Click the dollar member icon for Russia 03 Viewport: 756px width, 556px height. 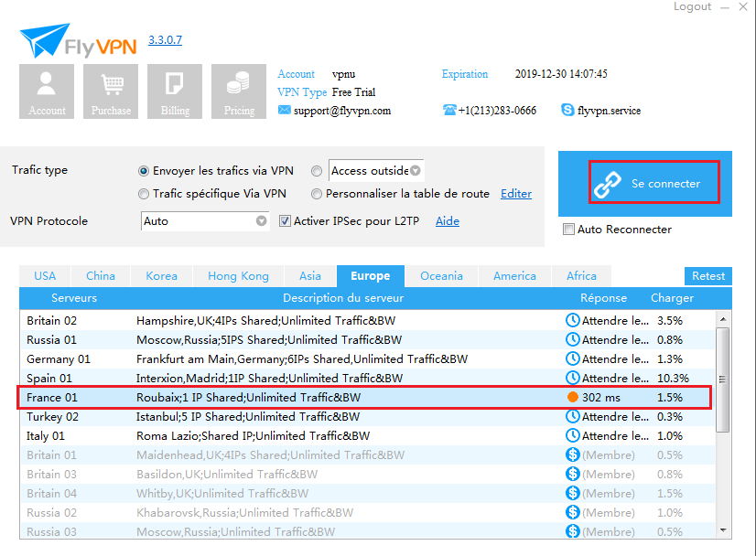point(572,531)
